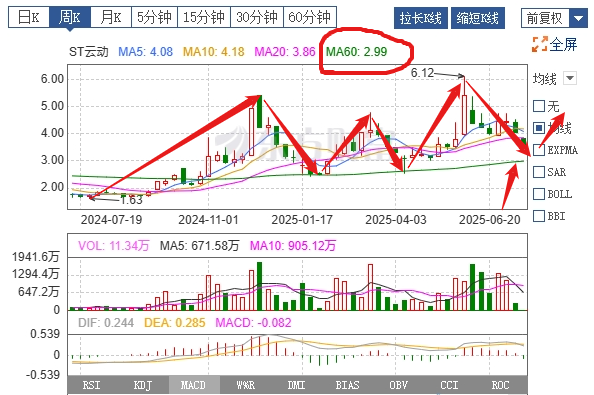Select the 月K tab
594x395 pixels.
[111, 17]
